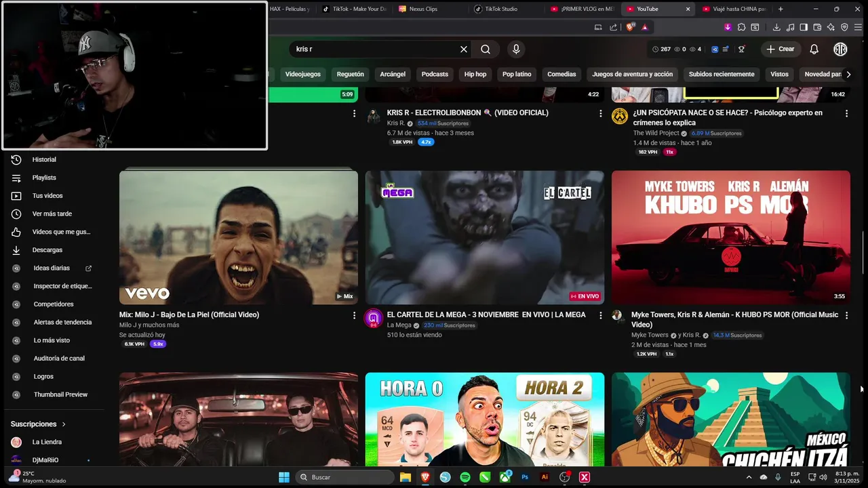Select the Pop latino filter chip
Viewport: 868px width, 488px height.
tap(517, 75)
